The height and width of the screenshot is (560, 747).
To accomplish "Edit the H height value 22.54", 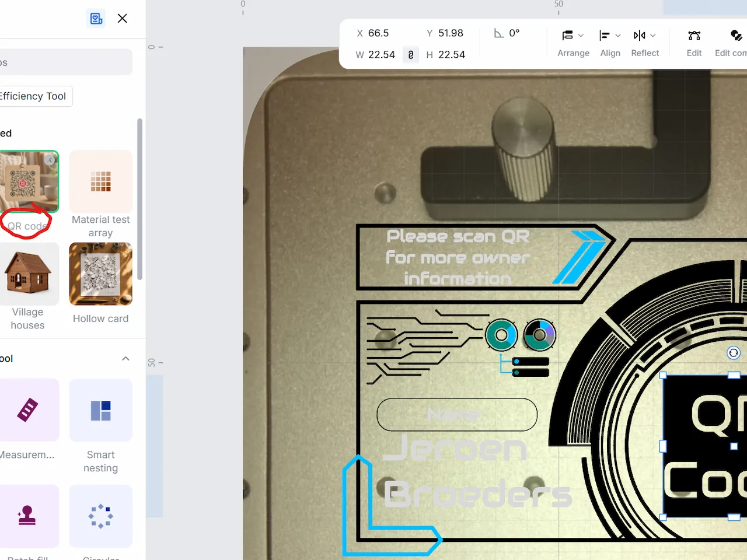I will [x=452, y=55].
